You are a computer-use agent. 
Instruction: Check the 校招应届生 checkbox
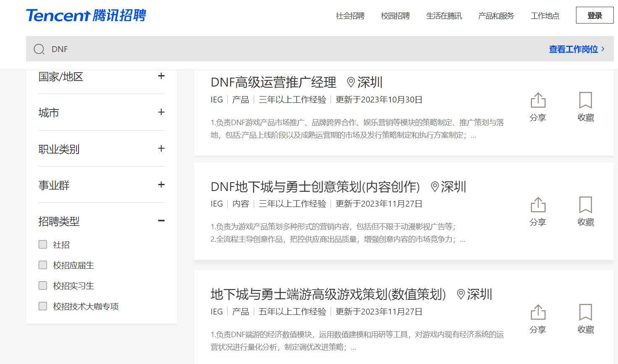point(43,265)
